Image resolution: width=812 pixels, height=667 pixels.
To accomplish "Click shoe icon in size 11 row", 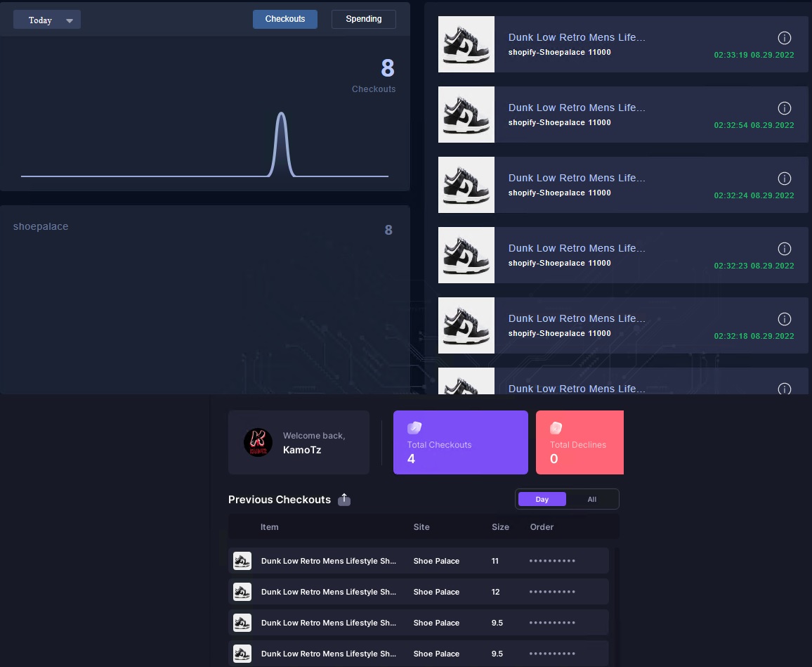I will tap(242, 561).
